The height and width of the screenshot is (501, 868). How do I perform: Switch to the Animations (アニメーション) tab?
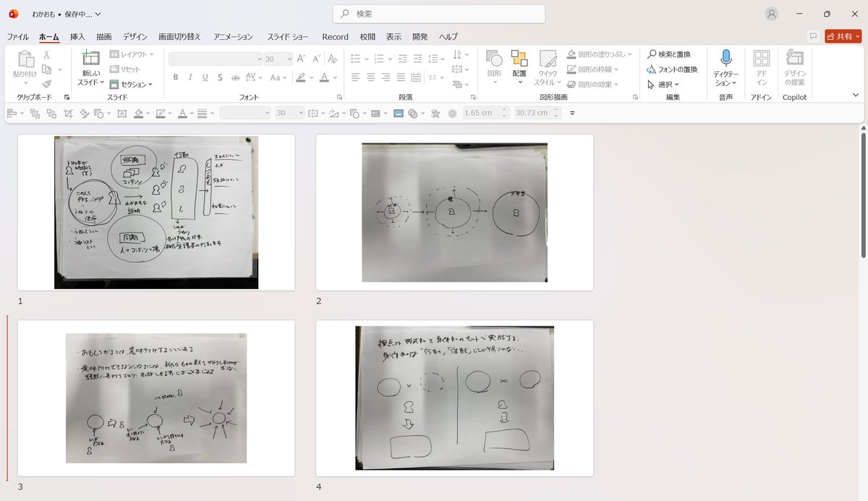tap(233, 37)
